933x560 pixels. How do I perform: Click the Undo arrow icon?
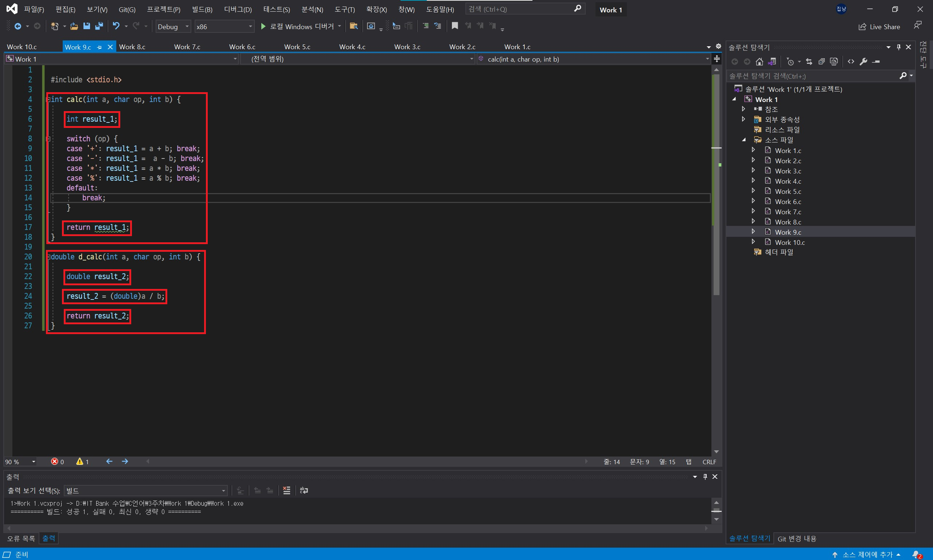click(x=116, y=26)
